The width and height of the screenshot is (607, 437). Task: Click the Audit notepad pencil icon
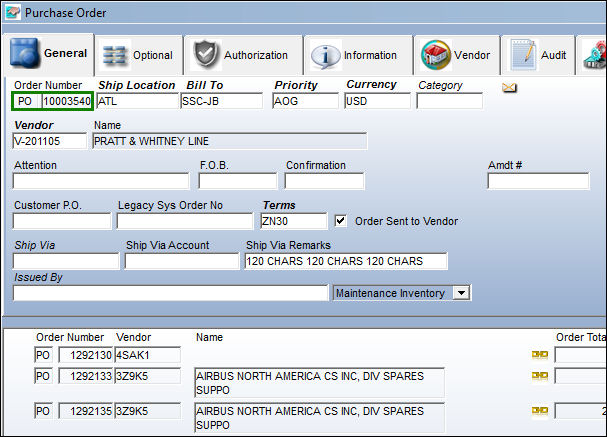click(x=523, y=55)
